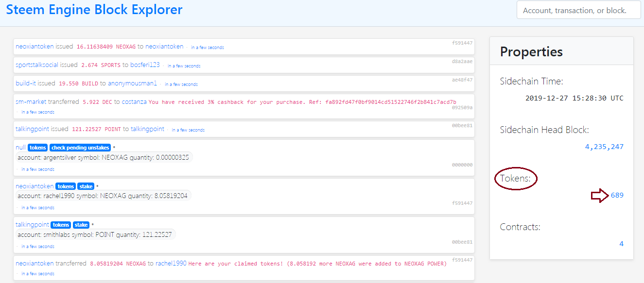Open the null account link
Viewport: 644px width, 283px height.
point(21,148)
